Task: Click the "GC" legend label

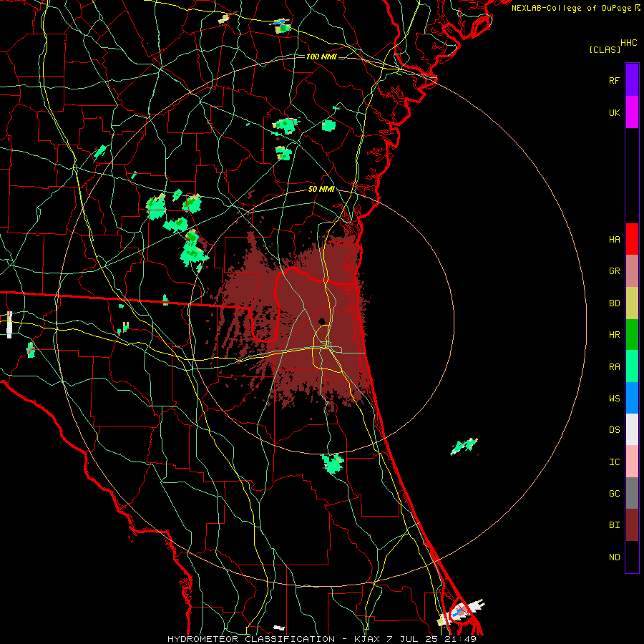Action: point(614,494)
